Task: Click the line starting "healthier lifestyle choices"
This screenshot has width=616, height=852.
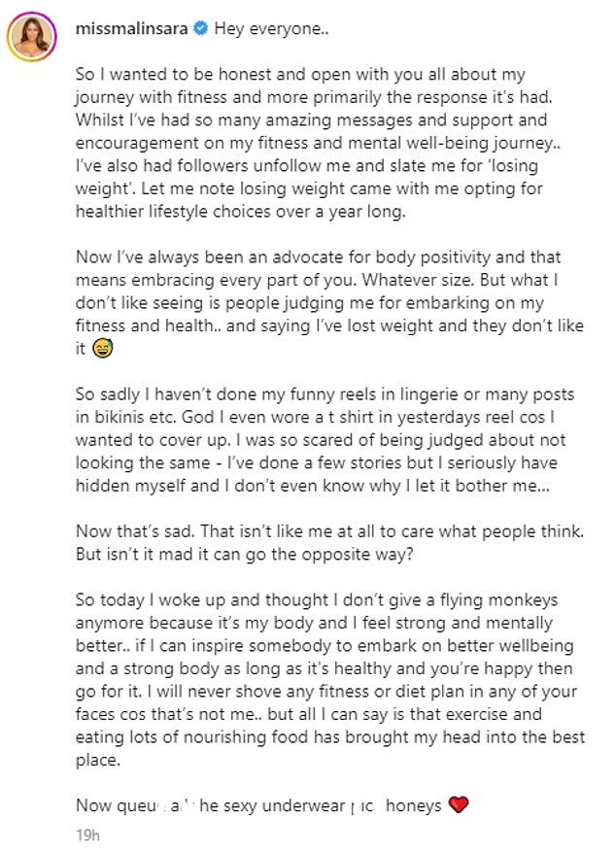Action: pos(241,211)
